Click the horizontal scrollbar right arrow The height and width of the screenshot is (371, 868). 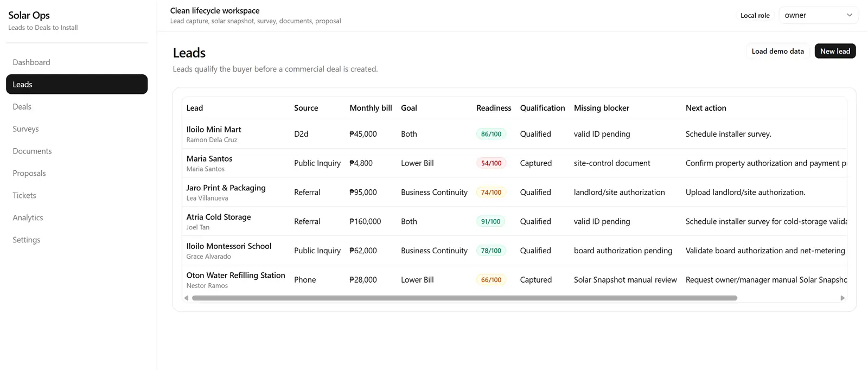pyautogui.click(x=843, y=298)
